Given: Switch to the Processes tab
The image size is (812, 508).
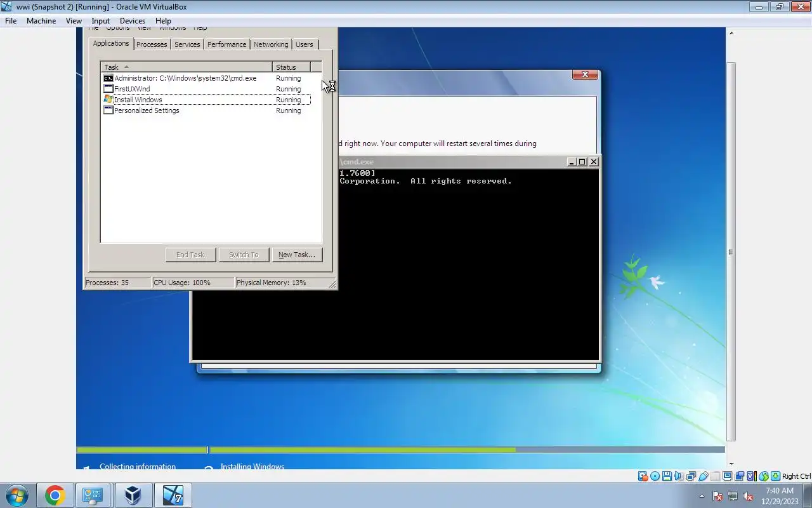Looking at the screenshot, I should point(152,44).
